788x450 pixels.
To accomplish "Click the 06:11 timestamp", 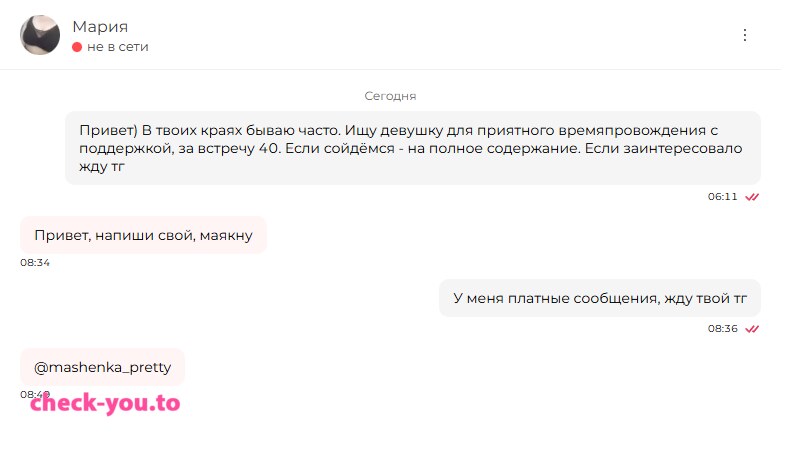I will pos(722,197).
